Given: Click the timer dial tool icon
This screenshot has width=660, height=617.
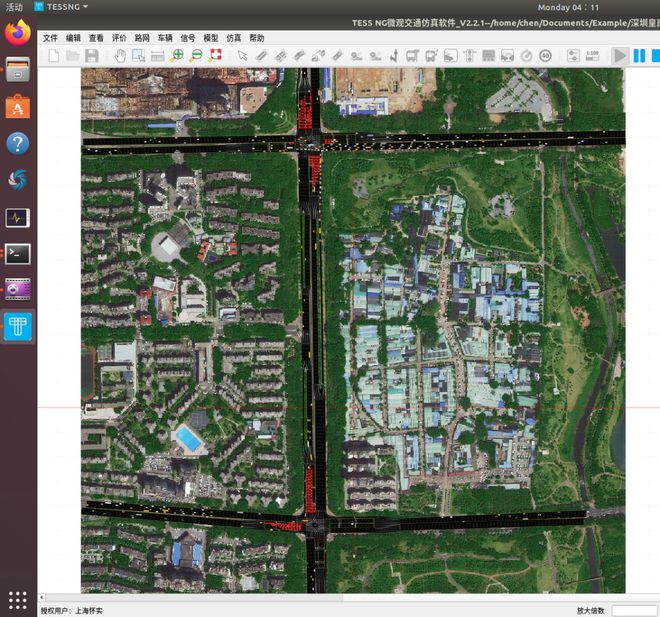Looking at the screenshot, I should tap(526, 56).
